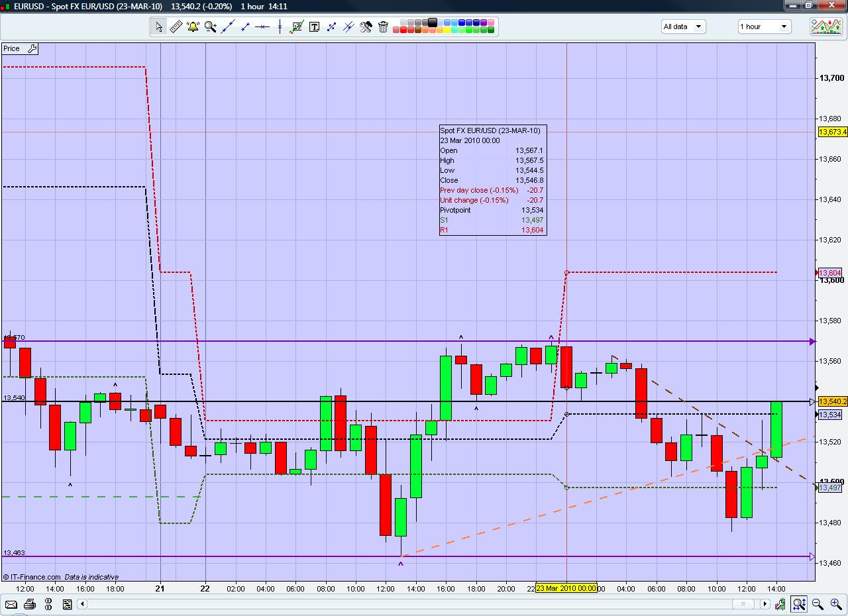Open the 'All data' dropdown

pyautogui.click(x=683, y=26)
